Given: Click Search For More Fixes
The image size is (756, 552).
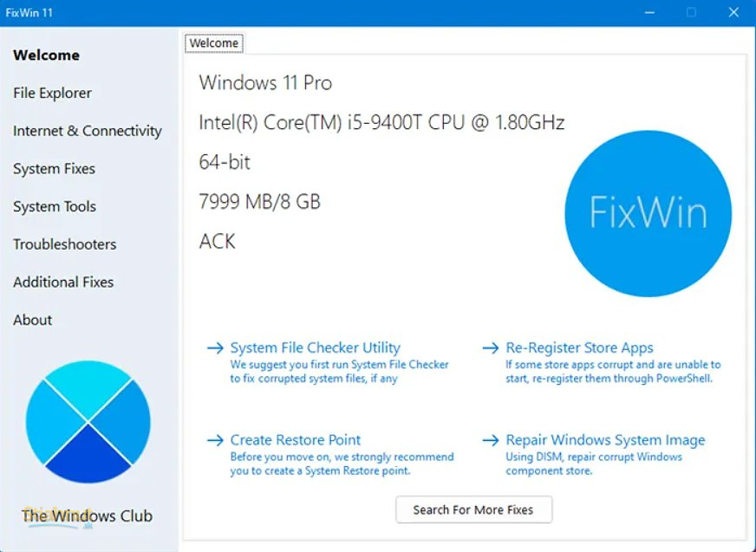Looking at the screenshot, I should coord(473,510).
